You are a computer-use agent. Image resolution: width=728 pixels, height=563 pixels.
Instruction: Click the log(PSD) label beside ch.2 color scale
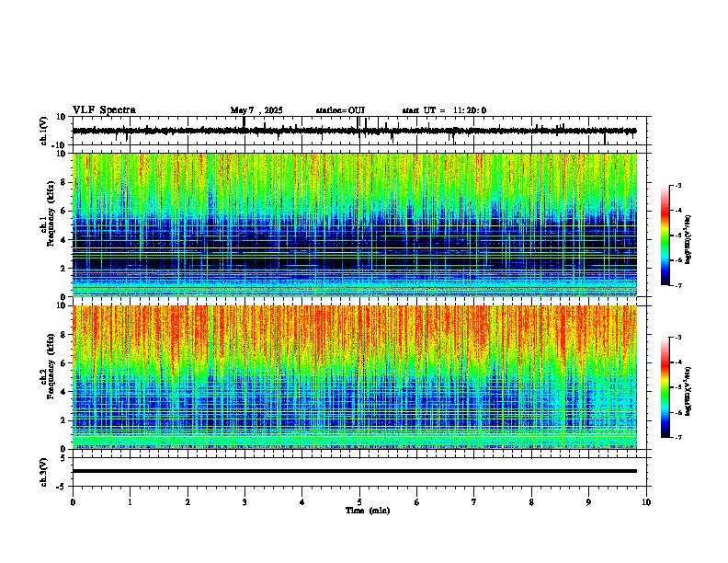688,391
